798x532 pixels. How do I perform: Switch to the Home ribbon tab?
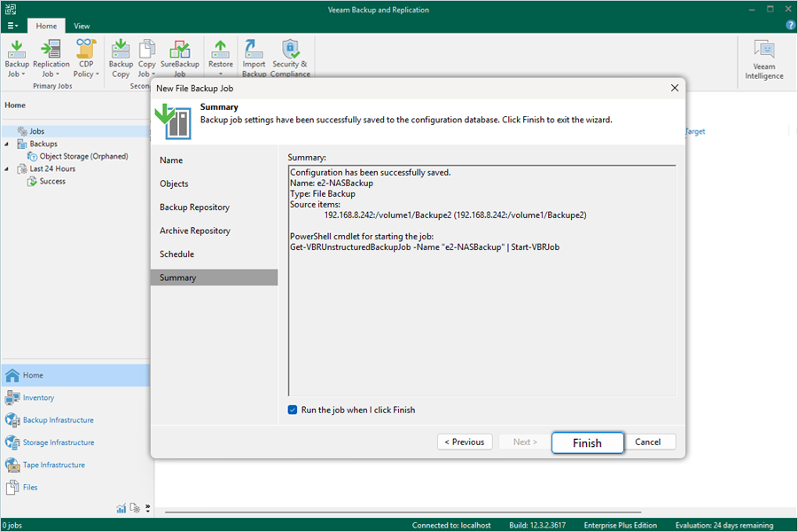46,26
